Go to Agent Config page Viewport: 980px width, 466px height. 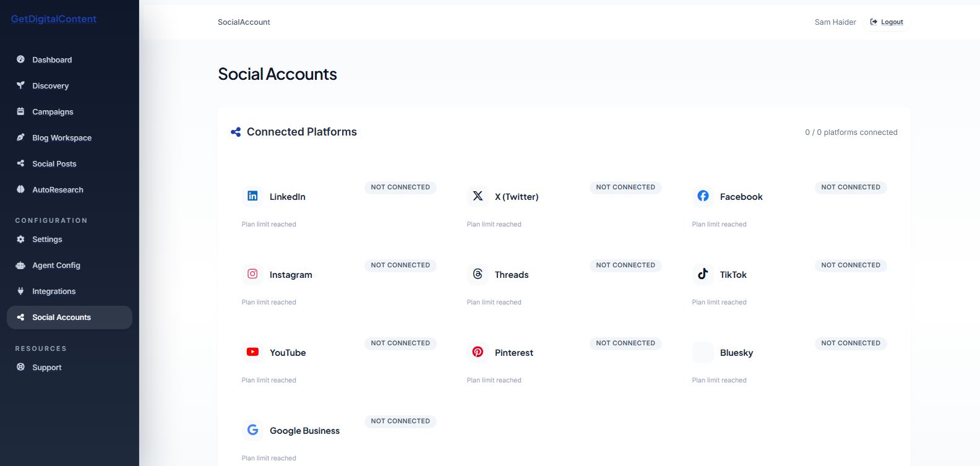coord(69,265)
